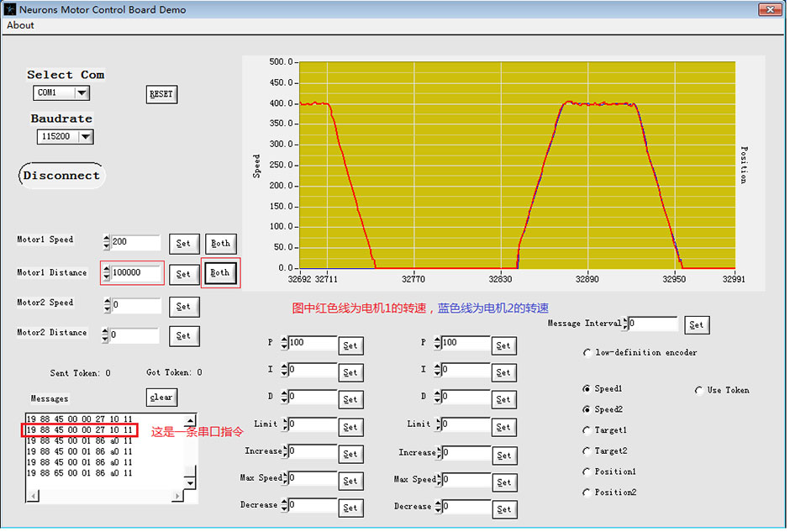Click Max Speed field in left PID column
This screenshot has width=790, height=532.
click(313, 477)
